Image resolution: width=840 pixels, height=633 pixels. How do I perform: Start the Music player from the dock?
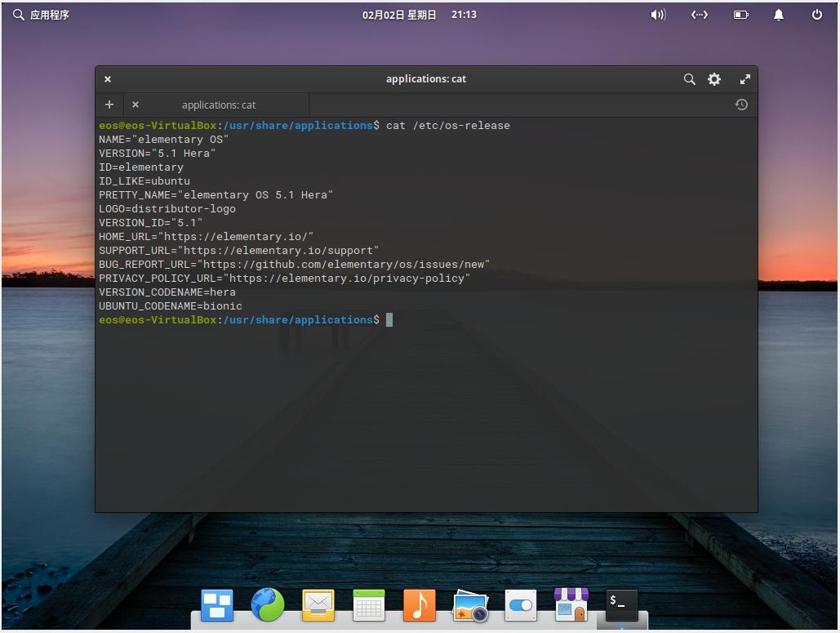coord(419,605)
